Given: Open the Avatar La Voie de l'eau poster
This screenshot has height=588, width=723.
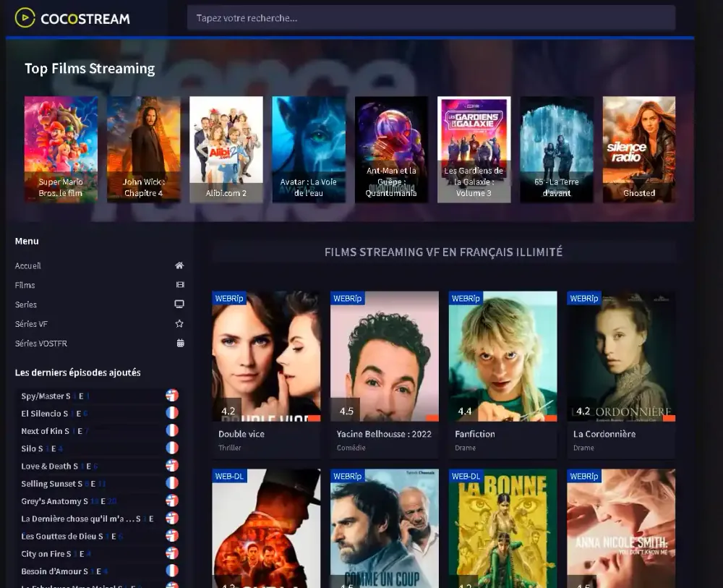Looking at the screenshot, I should [x=309, y=149].
